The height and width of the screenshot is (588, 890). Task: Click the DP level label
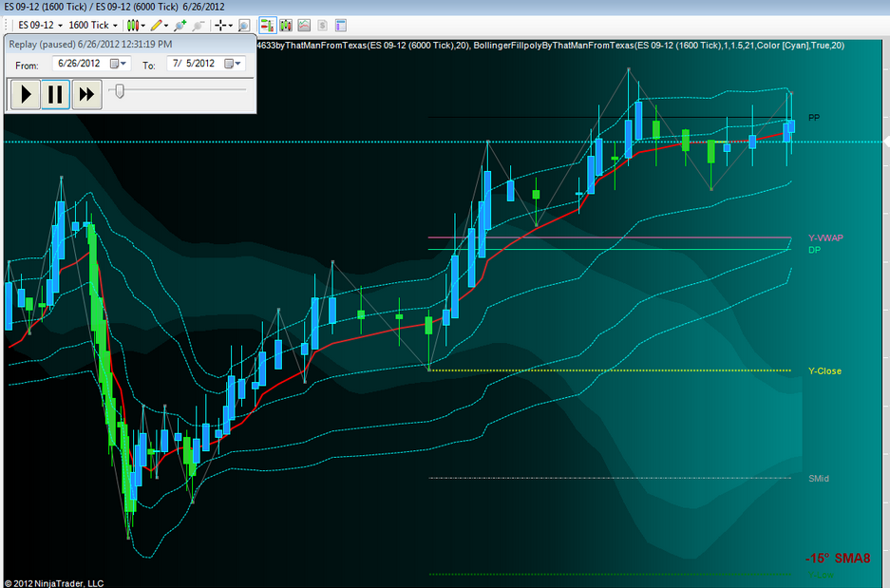point(815,250)
